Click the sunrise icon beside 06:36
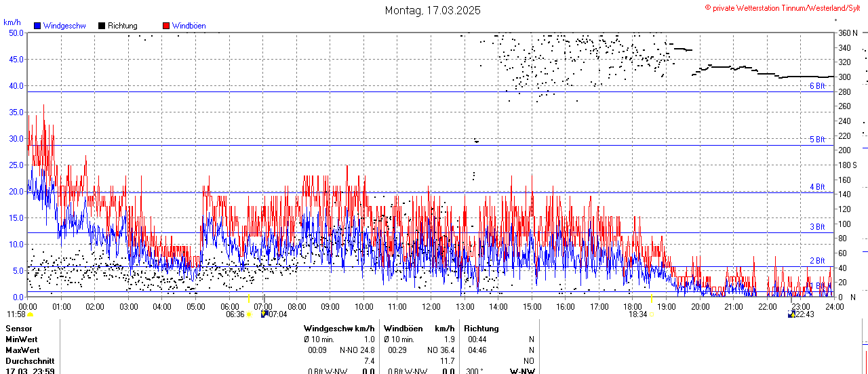868x374 pixels. 249,314
